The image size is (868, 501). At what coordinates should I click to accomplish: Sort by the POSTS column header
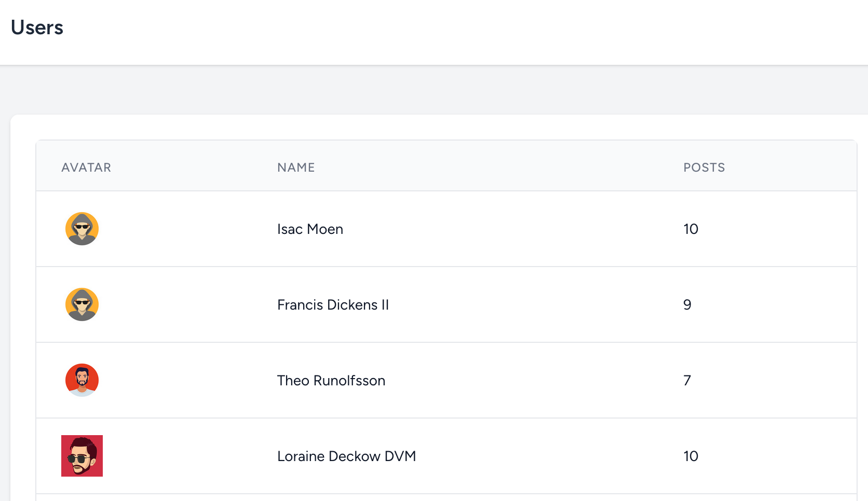point(704,168)
